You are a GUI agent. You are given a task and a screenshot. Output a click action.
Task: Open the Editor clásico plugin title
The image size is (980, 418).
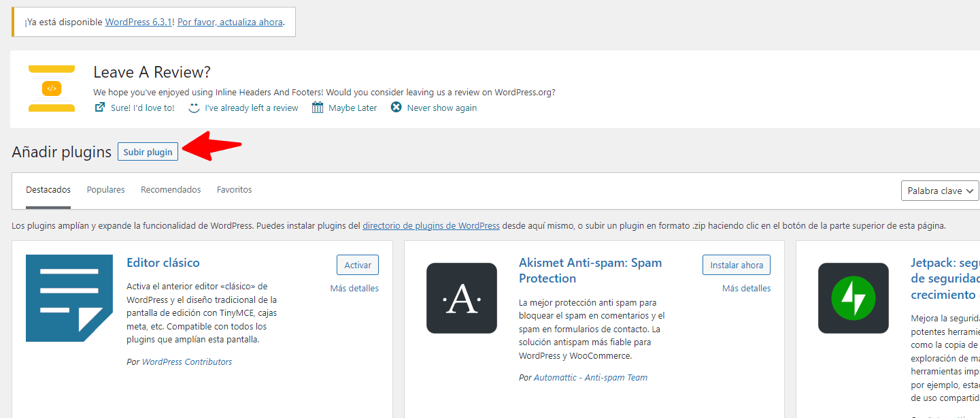click(x=163, y=263)
